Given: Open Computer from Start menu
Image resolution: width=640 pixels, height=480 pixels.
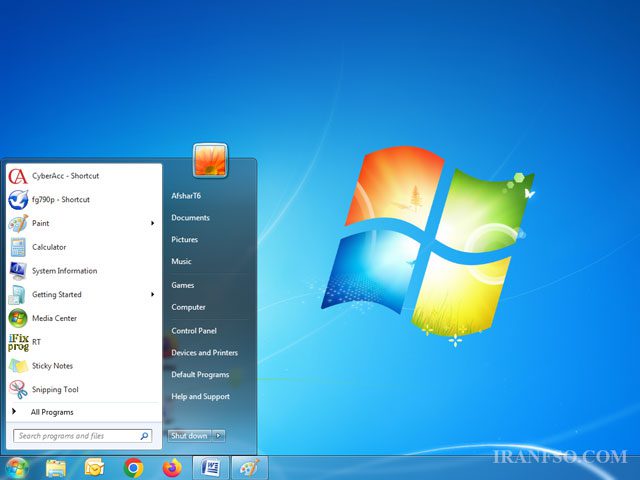Looking at the screenshot, I should pyautogui.click(x=188, y=307).
